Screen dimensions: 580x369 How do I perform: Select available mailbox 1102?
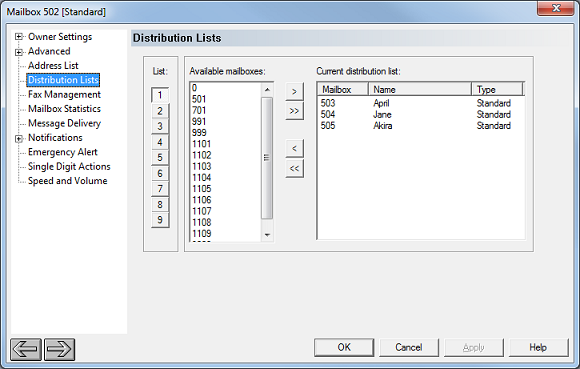tap(226, 155)
